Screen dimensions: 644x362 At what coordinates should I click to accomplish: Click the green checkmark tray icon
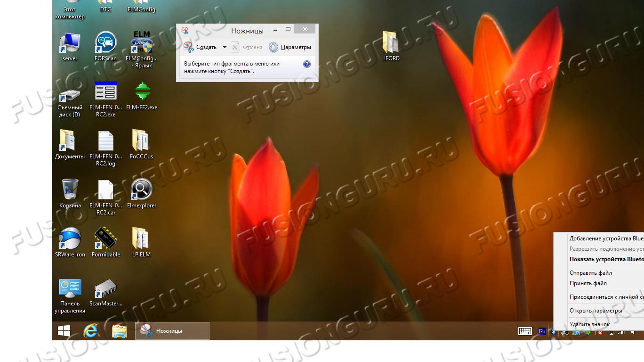click(588, 332)
